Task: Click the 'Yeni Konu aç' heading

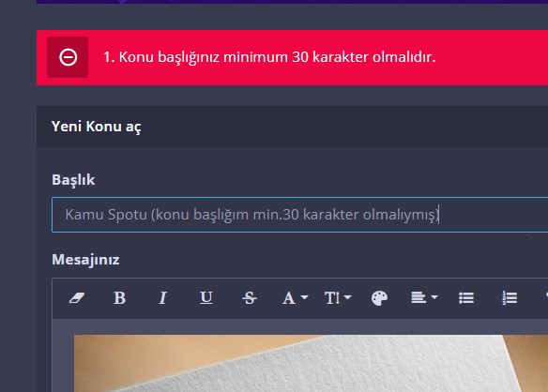Action: [x=97, y=127]
